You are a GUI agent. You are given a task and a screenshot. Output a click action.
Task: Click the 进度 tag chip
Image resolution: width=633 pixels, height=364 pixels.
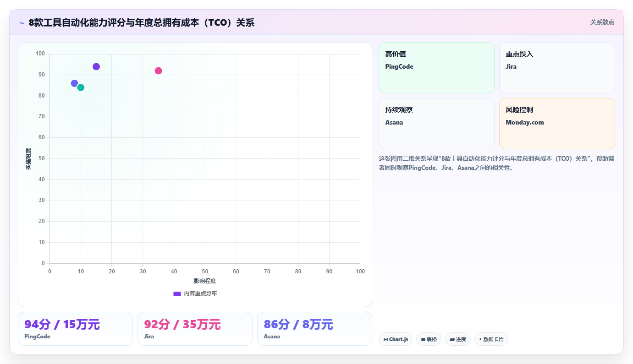pos(458,339)
